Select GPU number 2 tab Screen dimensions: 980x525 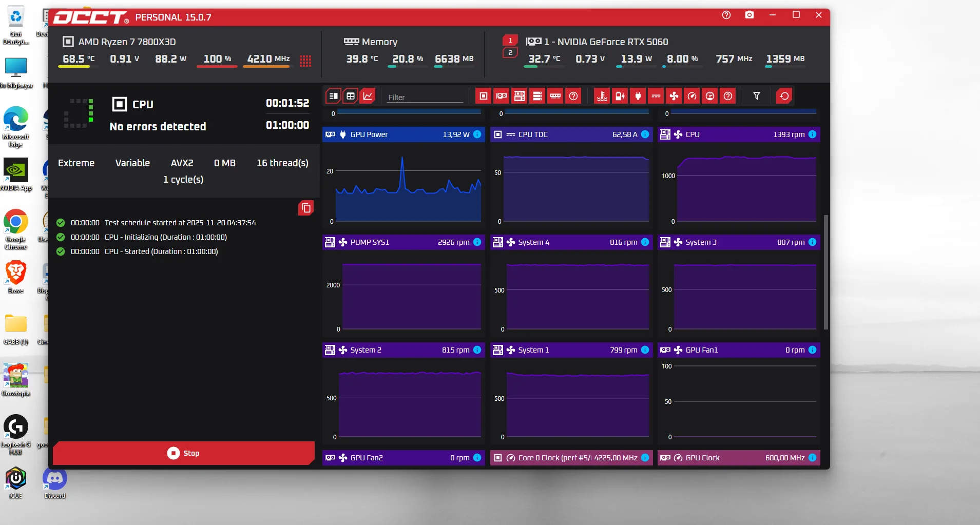click(510, 52)
